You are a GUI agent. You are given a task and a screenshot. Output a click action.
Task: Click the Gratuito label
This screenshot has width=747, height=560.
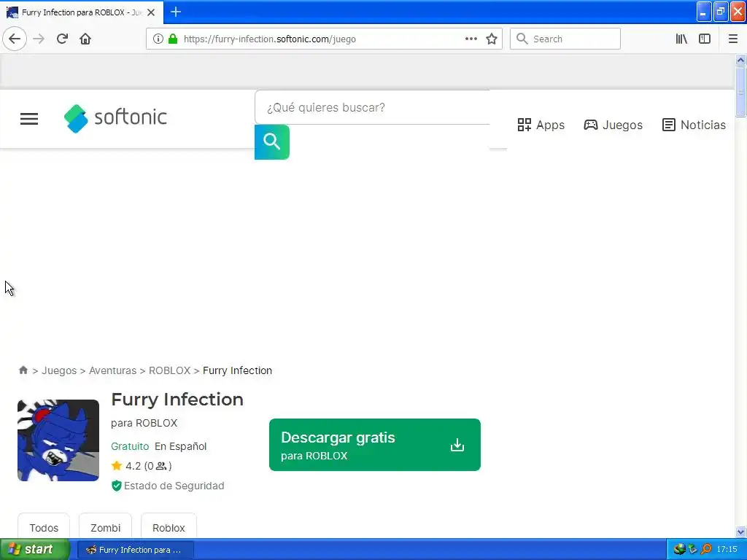click(x=130, y=446)
